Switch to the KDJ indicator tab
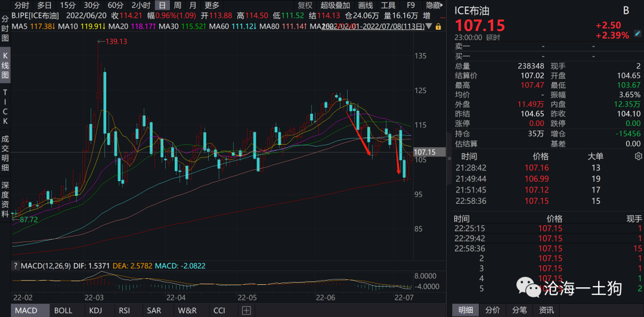Viewport: 644px width, 317px height. 95,310
